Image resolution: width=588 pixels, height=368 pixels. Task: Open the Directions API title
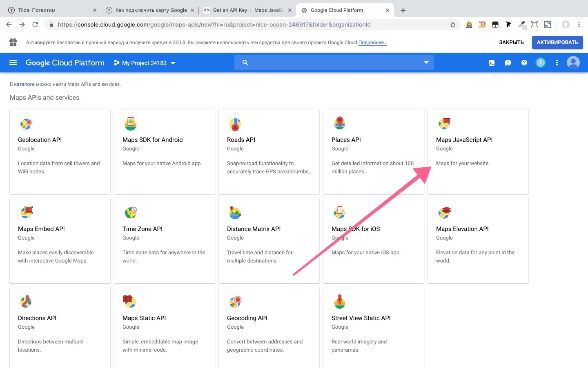click(x=37, y=318)
